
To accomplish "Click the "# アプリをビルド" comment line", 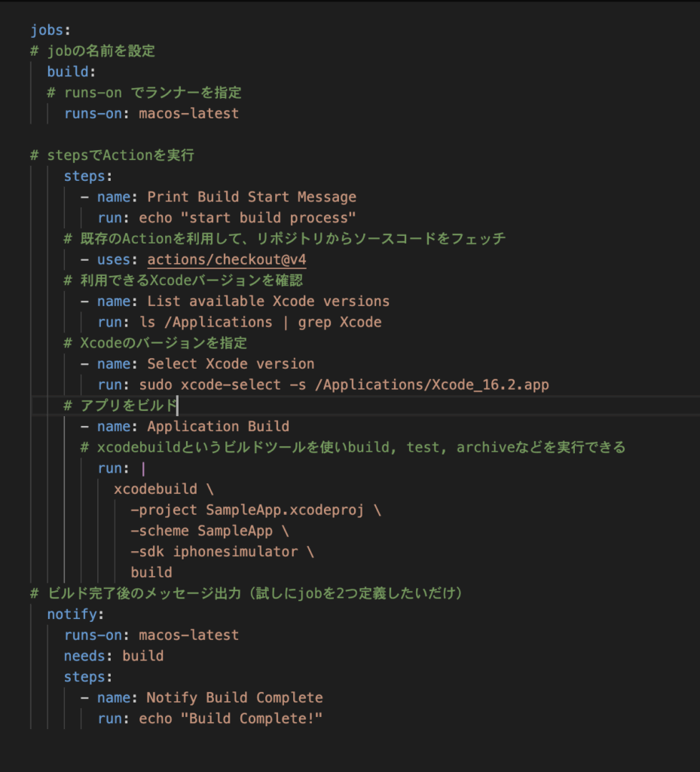I will 120,406.
